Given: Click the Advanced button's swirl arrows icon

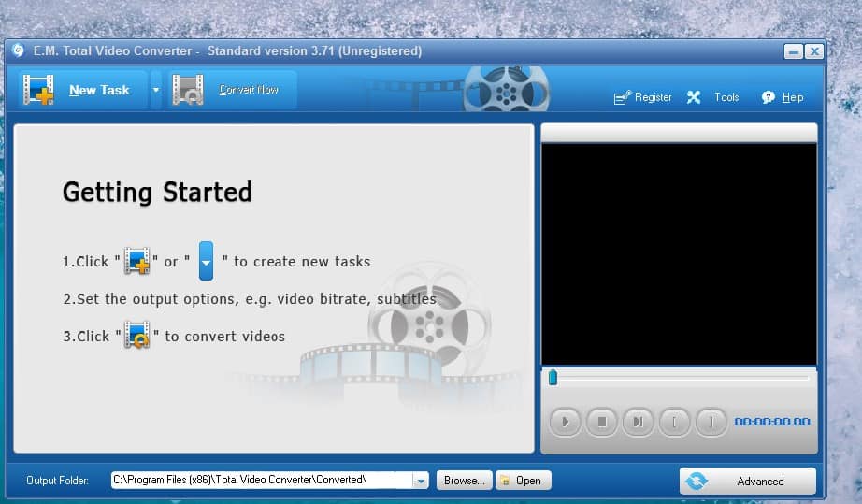Looking at the screenshot, I should tap(697, 481).
